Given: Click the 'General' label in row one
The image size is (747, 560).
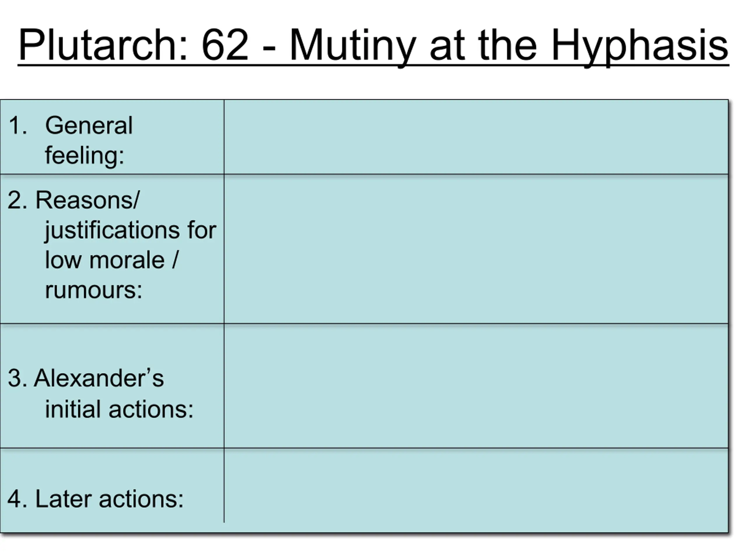Looking at the screenshot, I should tap(89, 125).
